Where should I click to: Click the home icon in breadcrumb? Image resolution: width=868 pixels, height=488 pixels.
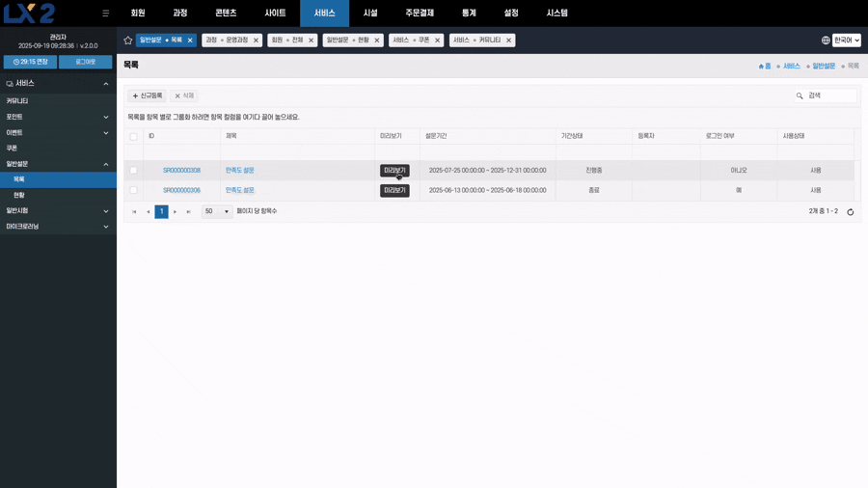762,67
